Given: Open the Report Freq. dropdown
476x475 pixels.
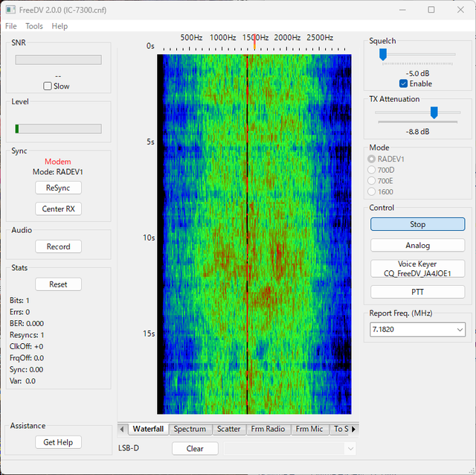Looking at the screenshot, I should pyautogui.click(x=460, y=329).
